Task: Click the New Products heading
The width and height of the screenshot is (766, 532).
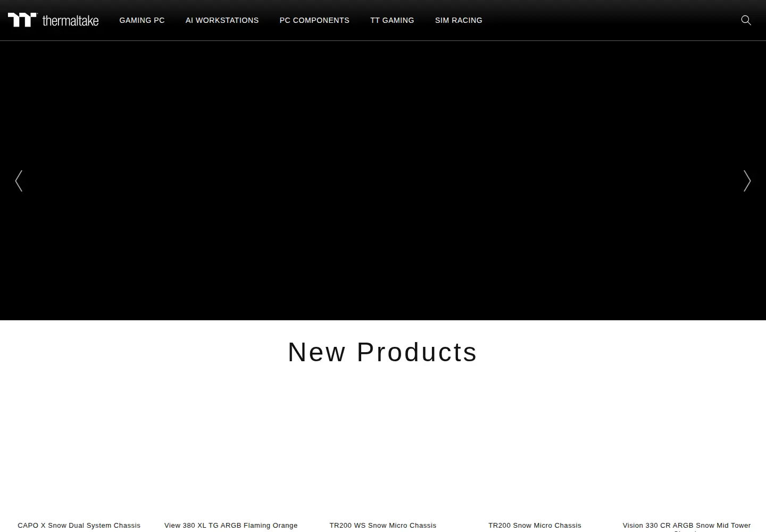Action: (383, 352)
